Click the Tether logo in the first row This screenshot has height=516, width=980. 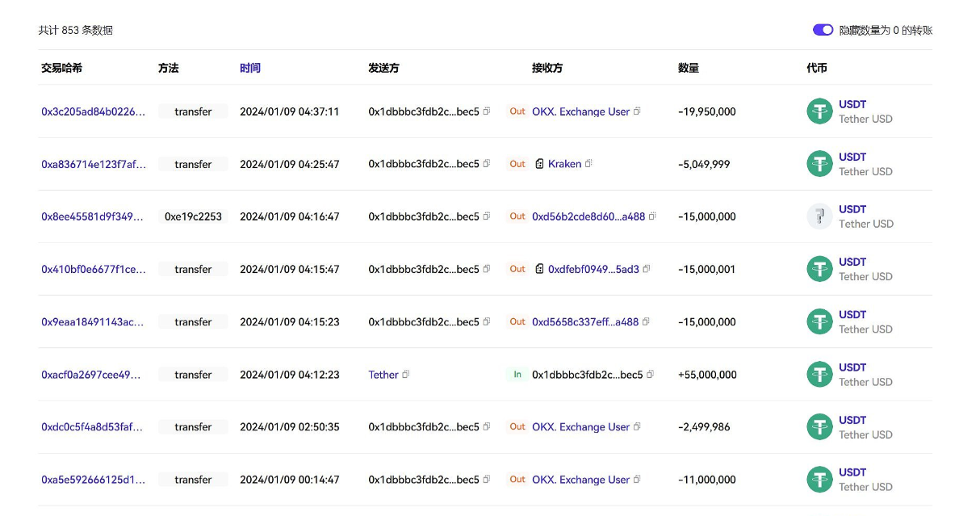(x=819, y=111)
